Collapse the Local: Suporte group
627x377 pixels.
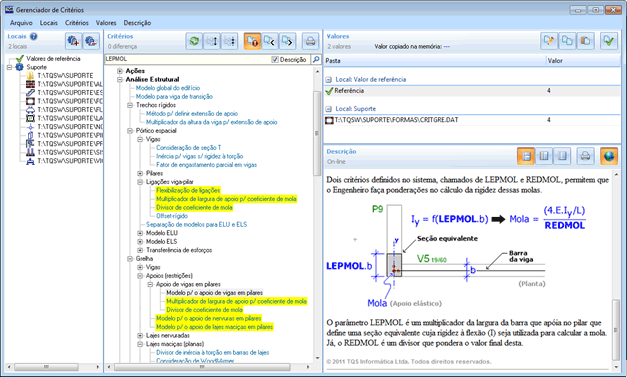point(328,109)
